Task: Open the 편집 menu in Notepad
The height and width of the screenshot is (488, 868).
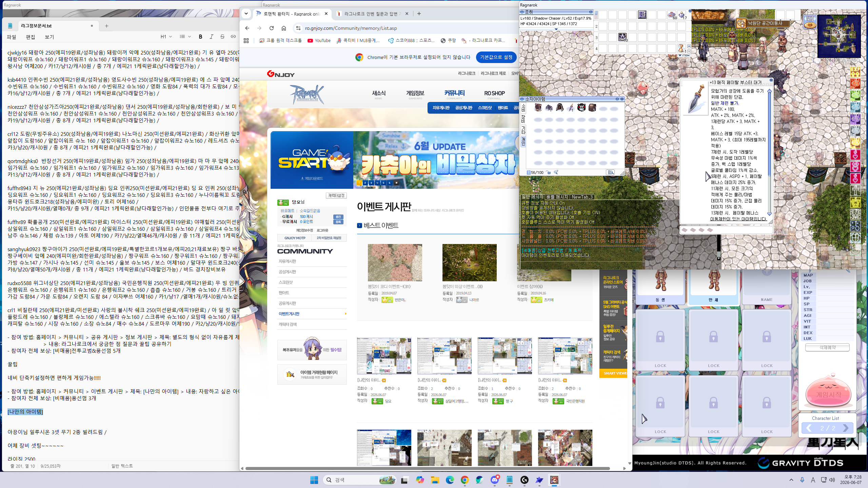Action: (x=31, y=37)
